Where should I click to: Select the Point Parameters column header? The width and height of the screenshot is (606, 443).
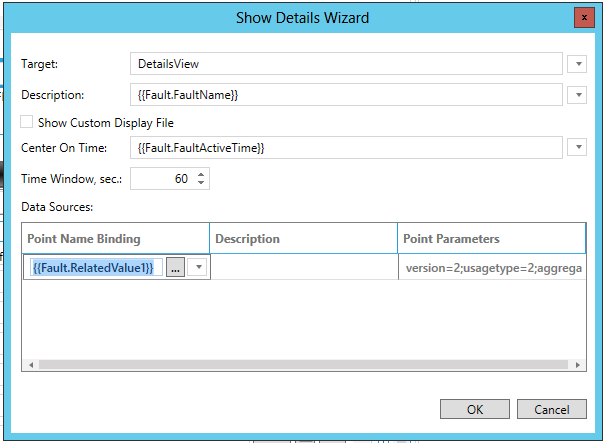click(x=491, y=239)
